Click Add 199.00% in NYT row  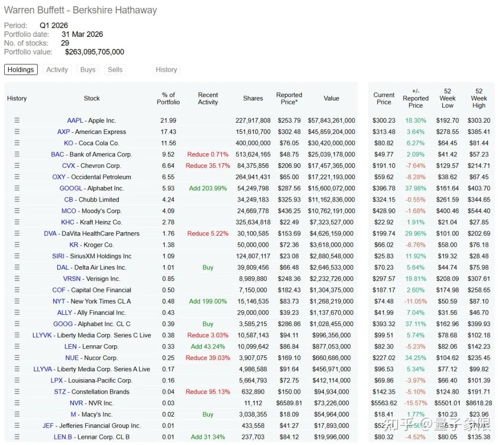(208, 301)
